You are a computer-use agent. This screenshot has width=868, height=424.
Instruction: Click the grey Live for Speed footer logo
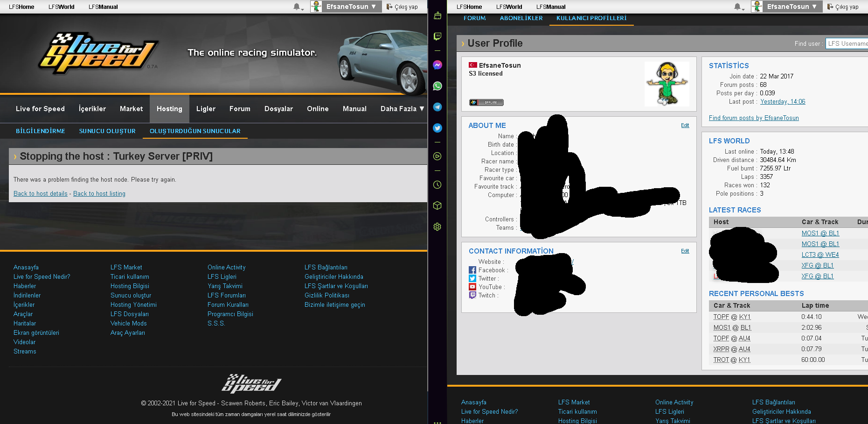[x=251, y=383]
